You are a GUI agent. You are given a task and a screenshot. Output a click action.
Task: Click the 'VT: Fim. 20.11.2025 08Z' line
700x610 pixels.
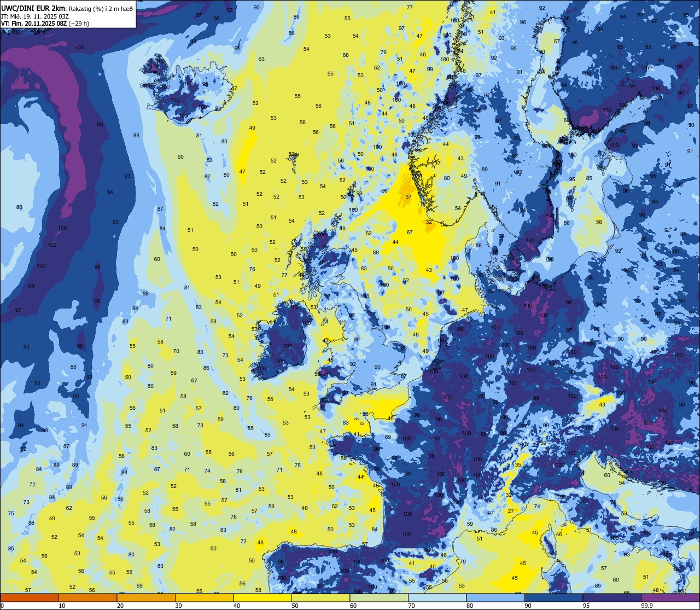[x=34, y=24]
